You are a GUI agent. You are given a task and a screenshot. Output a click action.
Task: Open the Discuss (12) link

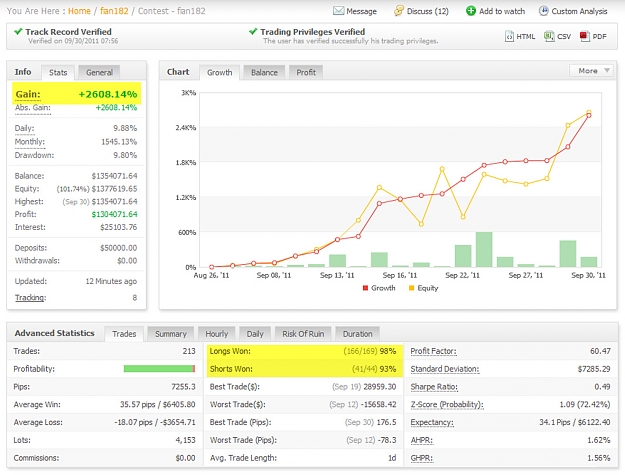pyautogui.click(x=428, y=11)
